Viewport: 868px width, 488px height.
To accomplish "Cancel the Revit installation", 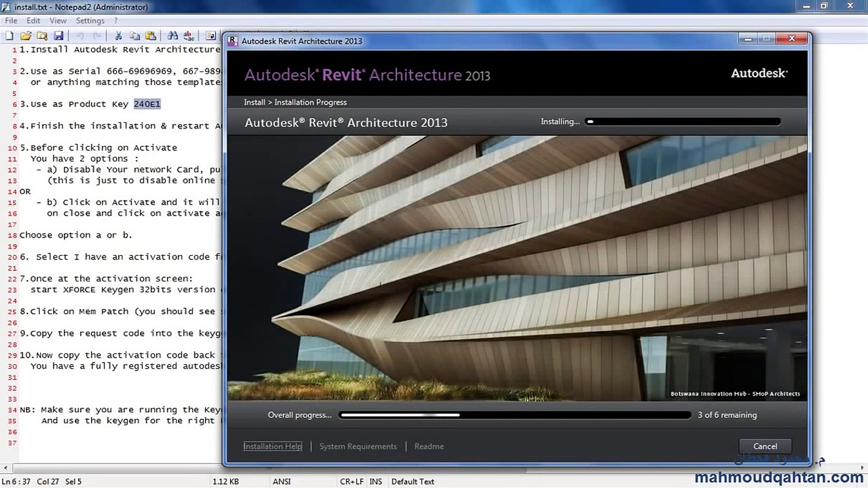I will 765,446.
